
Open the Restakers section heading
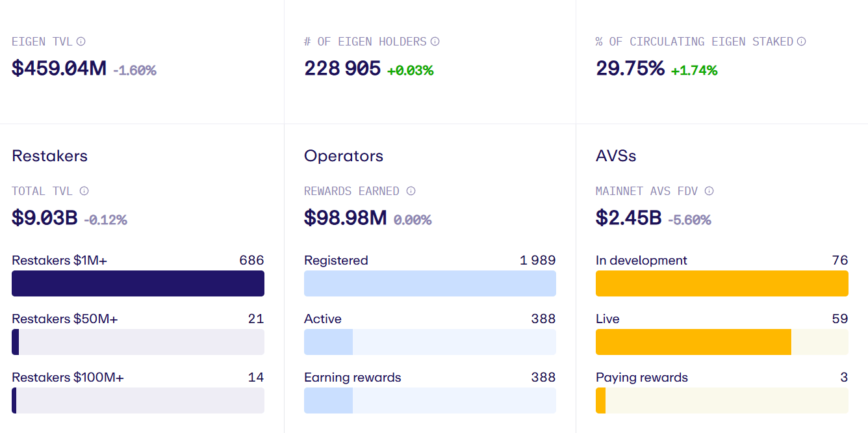49,156
